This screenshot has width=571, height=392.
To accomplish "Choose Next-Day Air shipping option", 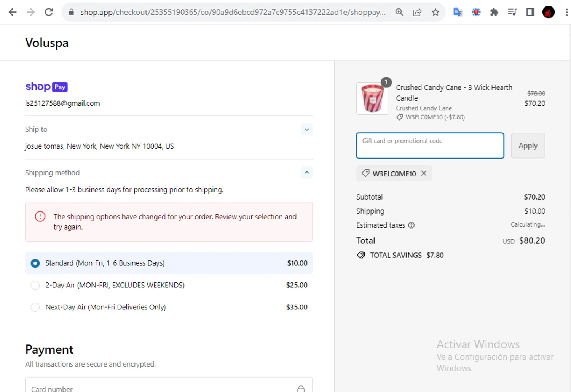I will [169, 307].
